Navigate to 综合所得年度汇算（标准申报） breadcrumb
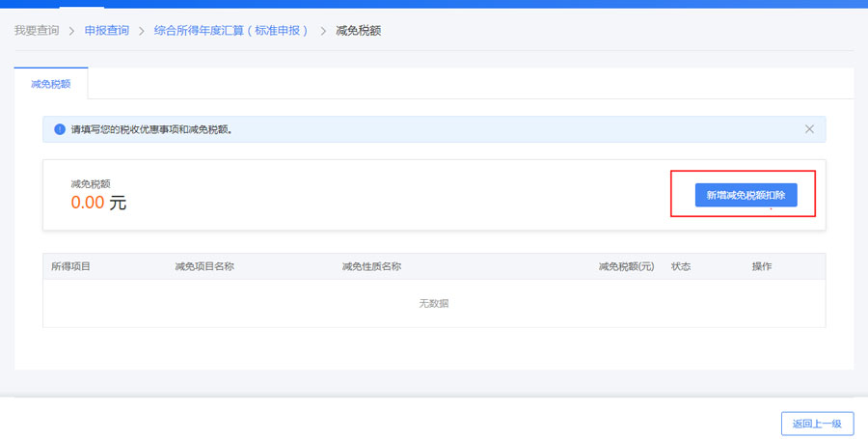This screenshot has width=868, height=439. (231, 31)
